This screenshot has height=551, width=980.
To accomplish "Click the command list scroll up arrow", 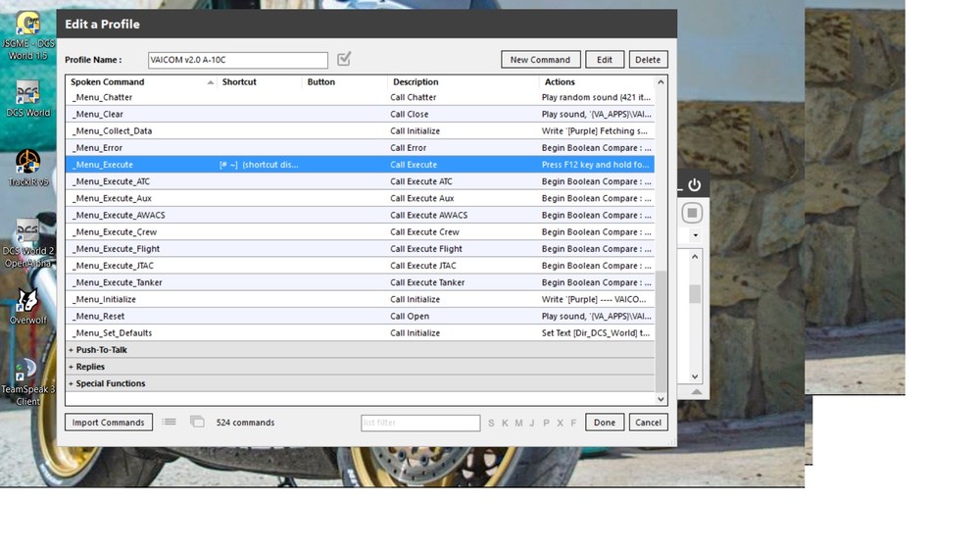I will click(661, 82).
